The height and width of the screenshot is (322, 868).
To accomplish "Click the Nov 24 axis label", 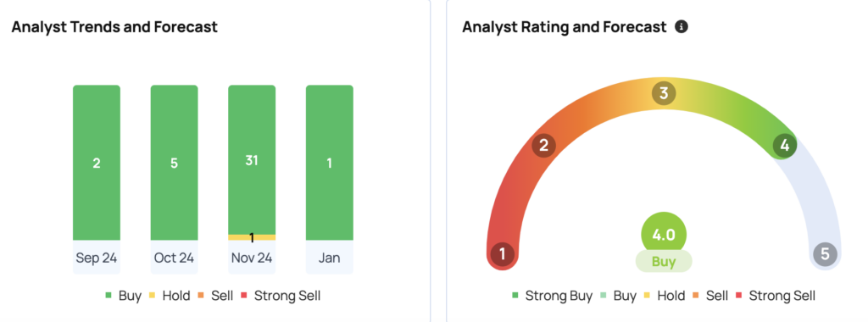I will pyautogui.click(x=252, y=258).
